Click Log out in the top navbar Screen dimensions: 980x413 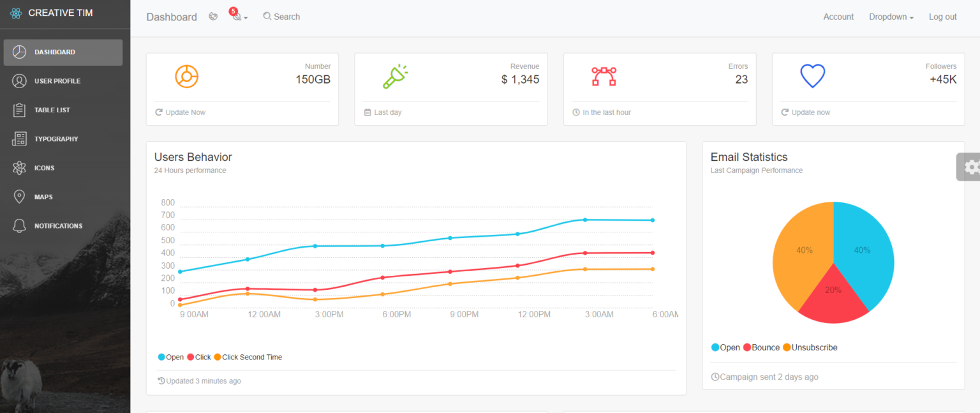click(x=942, y=17)
